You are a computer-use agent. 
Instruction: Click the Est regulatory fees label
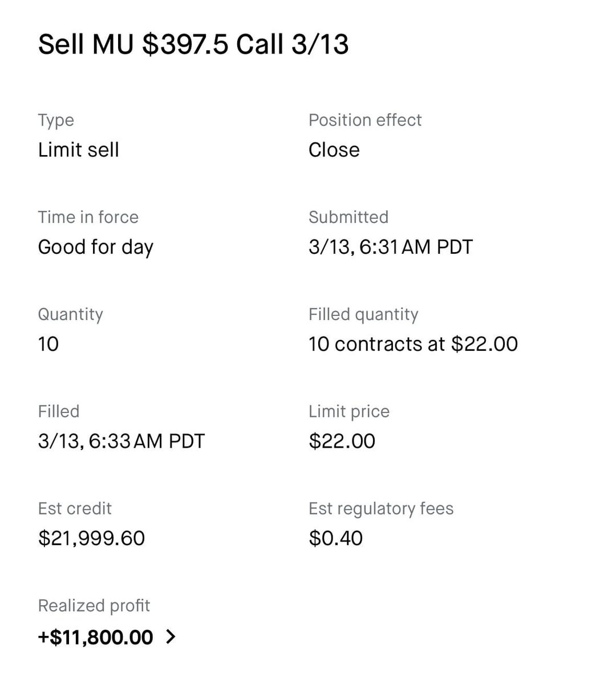[380, 508]
